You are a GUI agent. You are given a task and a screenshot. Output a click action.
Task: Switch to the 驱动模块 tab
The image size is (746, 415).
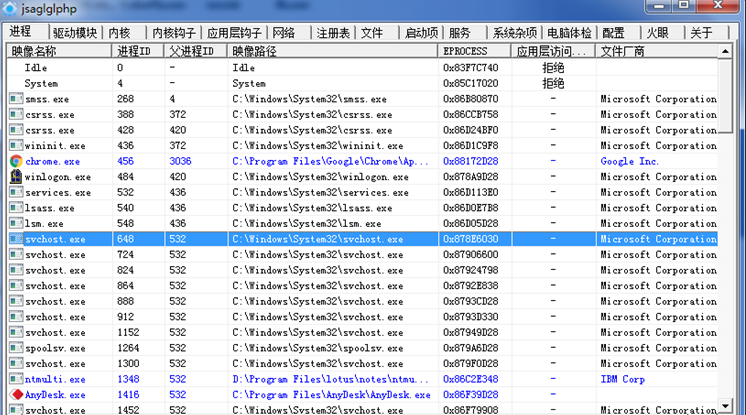75,33
